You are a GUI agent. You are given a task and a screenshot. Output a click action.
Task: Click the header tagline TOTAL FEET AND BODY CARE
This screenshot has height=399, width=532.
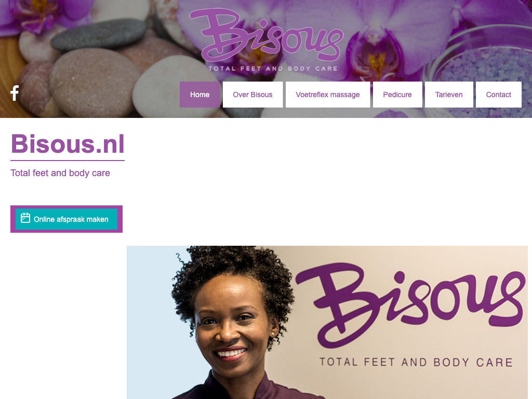pos(273,69)
